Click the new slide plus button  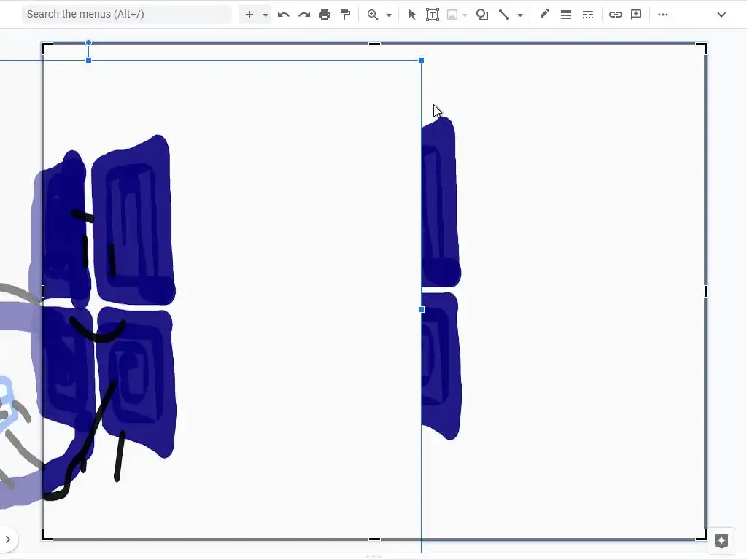tap(249, 15)
